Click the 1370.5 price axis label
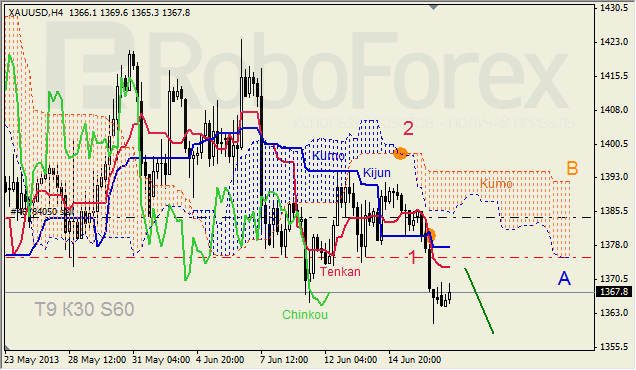 pos(614,279)
